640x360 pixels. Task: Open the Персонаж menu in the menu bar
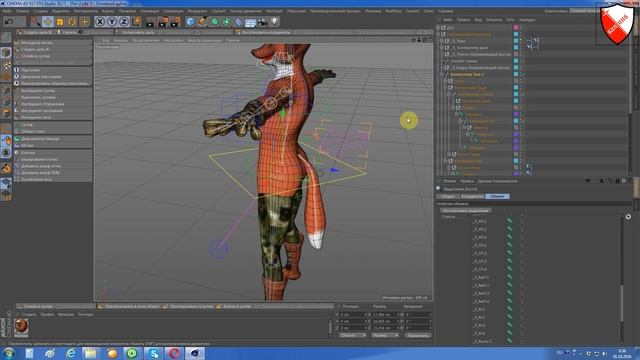coord(296,11)
